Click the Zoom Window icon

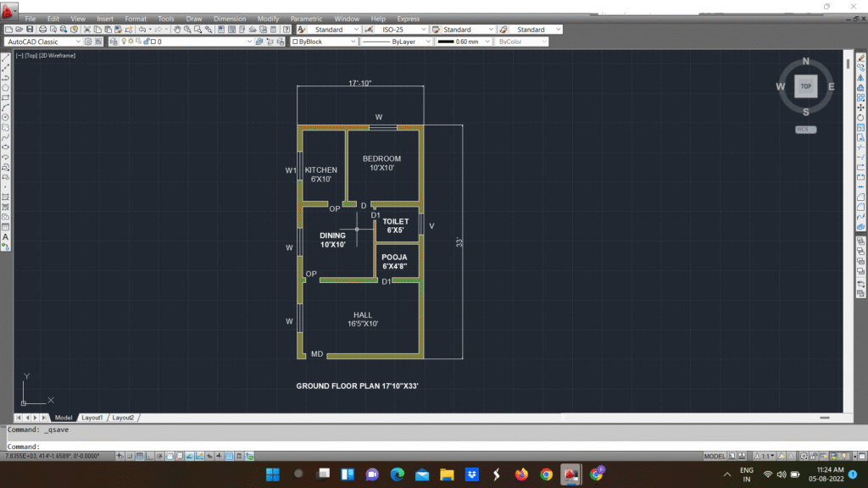(198, 30)
